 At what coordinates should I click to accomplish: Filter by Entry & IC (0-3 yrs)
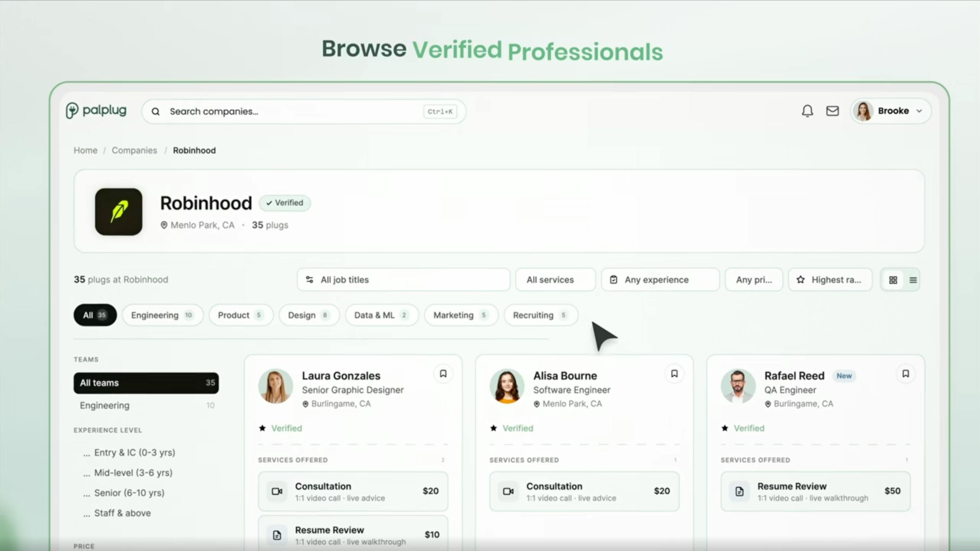tap(129, 452)
